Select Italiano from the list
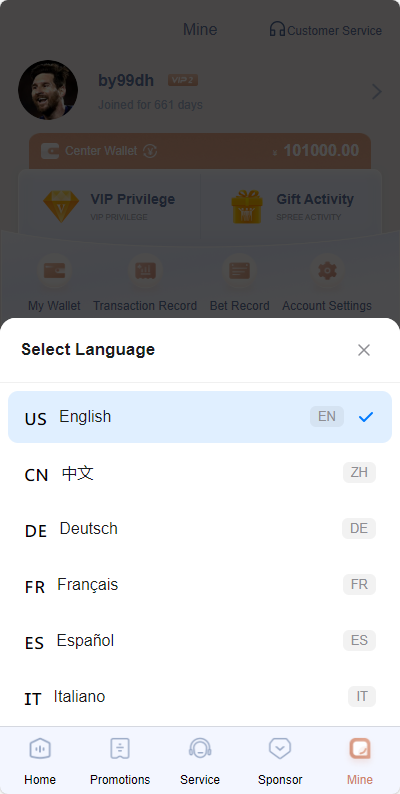This screenshot has height=794, width=400. 200,697
